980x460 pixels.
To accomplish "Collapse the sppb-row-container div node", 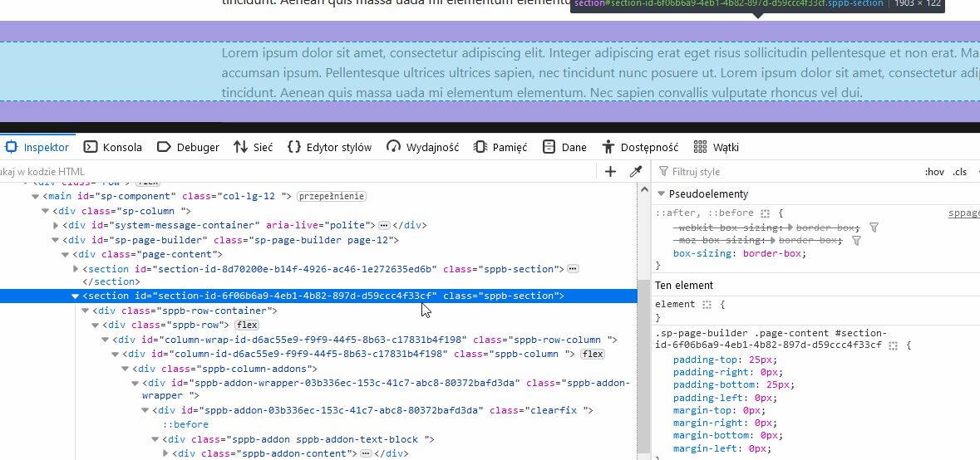I will click(x=86, y=311).
